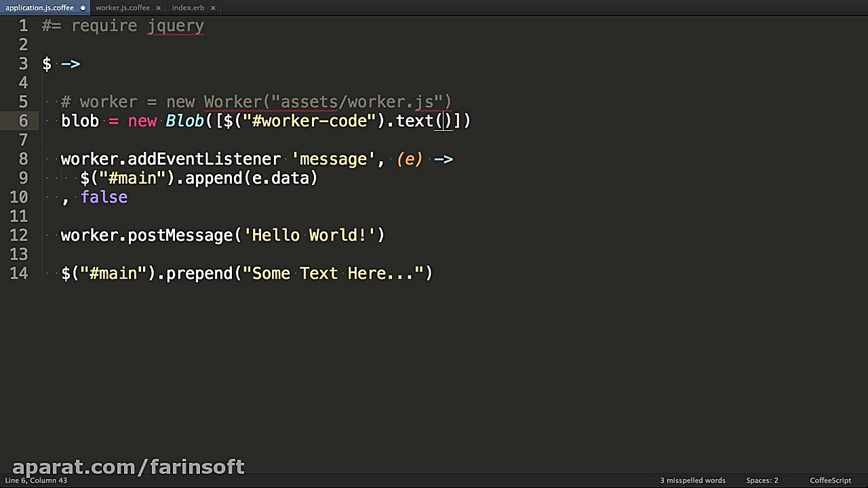Open the Spaces: 2 indentation menu
Screen dimensions: 868x488
(x=762, y=481)
